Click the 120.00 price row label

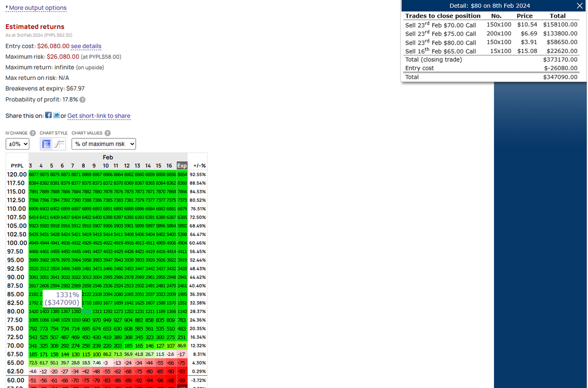(x=18, y=174)
